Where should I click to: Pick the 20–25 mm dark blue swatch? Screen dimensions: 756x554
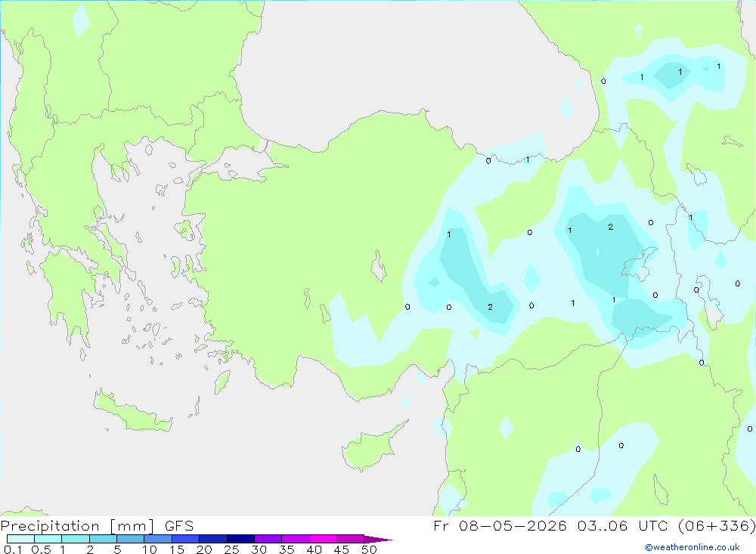click(212, 539)
